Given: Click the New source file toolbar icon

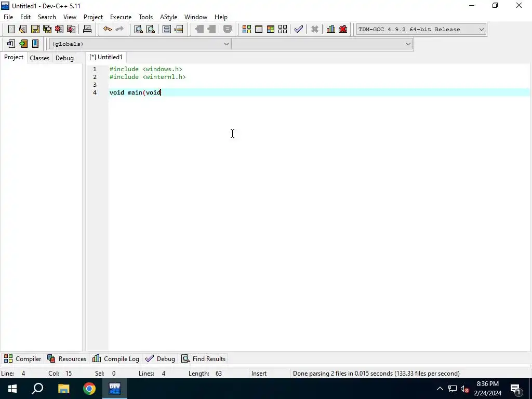Looking at the screenshot, I should (x=11, y=29).
